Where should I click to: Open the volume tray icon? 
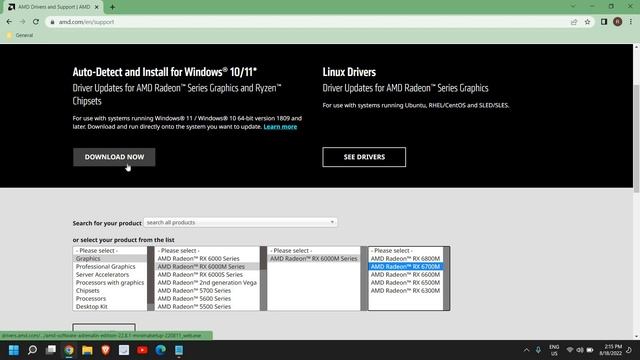(580, 350)
